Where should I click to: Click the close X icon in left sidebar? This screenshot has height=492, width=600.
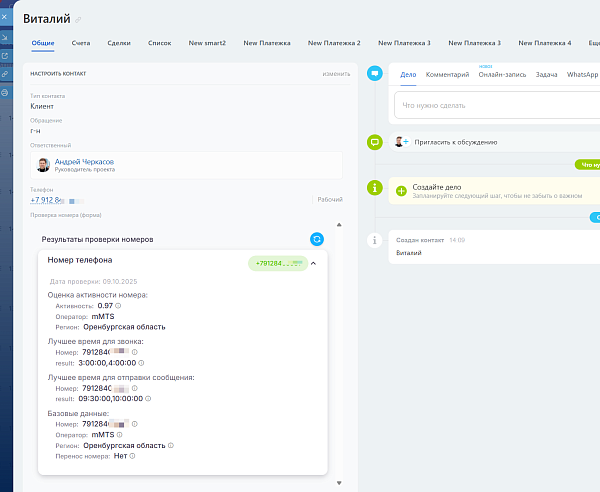click(5, 18)
